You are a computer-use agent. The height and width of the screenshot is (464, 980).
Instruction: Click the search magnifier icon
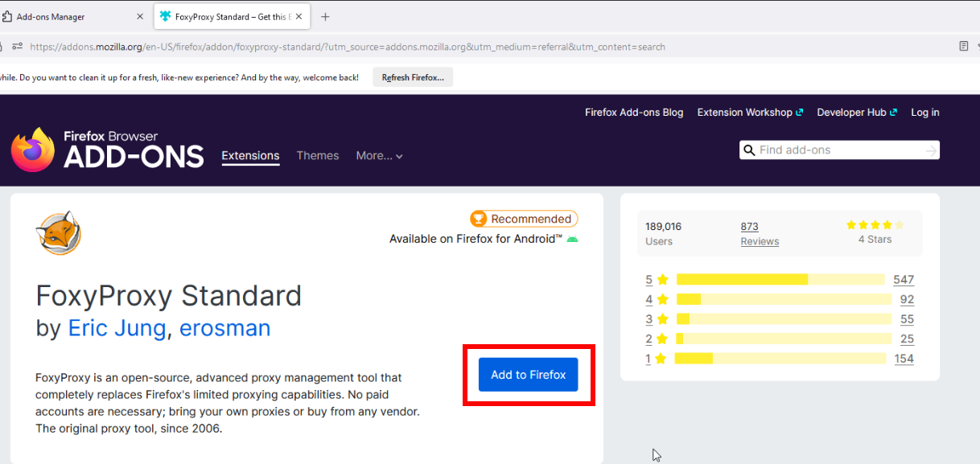tap(749, 150)
